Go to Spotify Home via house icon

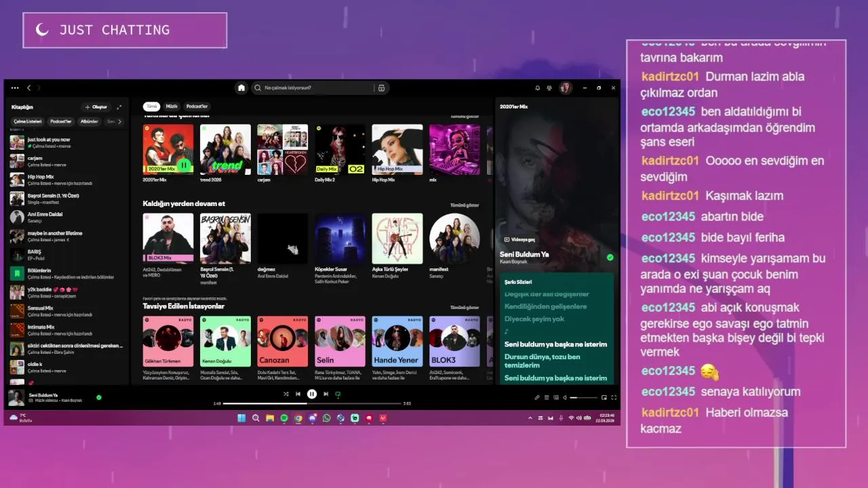click(x=241, y=87)
